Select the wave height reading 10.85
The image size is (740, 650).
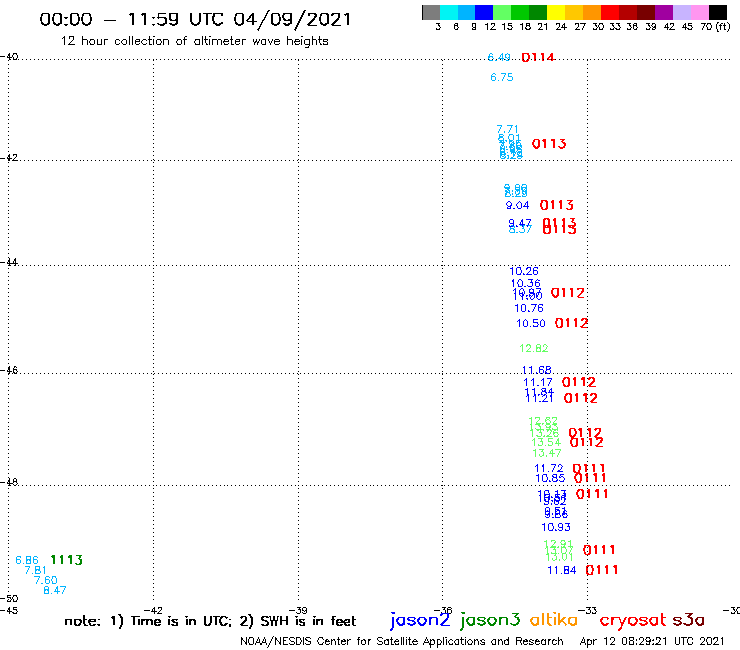point(550,478)
